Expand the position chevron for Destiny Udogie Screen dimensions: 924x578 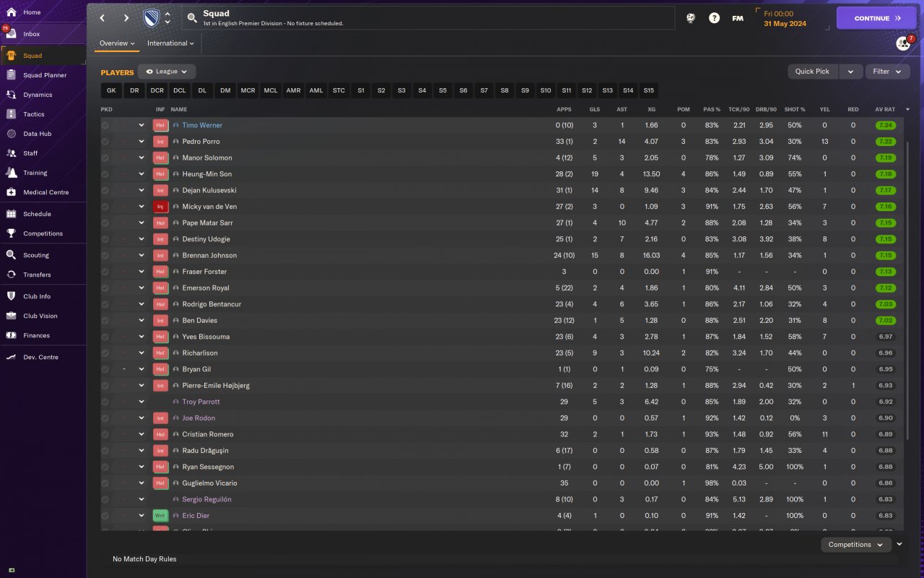pyautogui.click(x=141, y=239)
